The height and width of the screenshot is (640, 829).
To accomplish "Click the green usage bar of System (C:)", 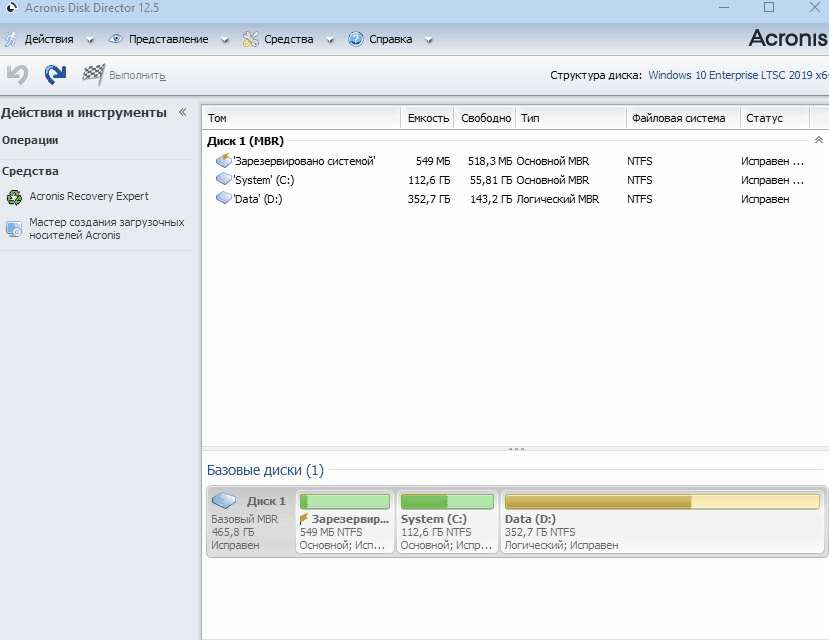I will pos(447,501).
